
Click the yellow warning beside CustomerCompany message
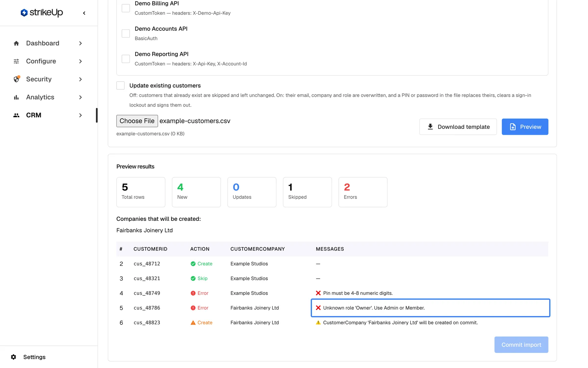click(318, 323)
